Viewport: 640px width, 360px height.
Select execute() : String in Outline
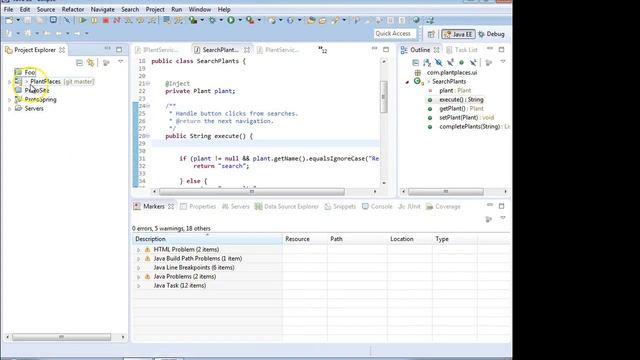461,100
